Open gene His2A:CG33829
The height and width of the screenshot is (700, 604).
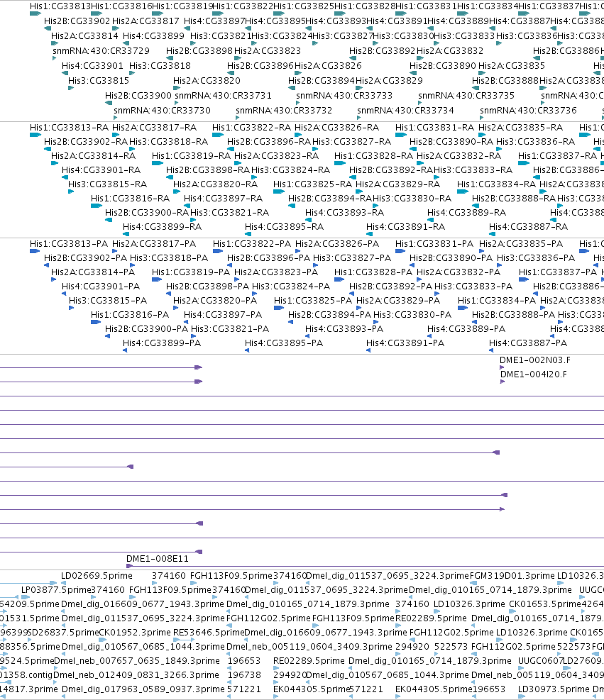(390, 80)
